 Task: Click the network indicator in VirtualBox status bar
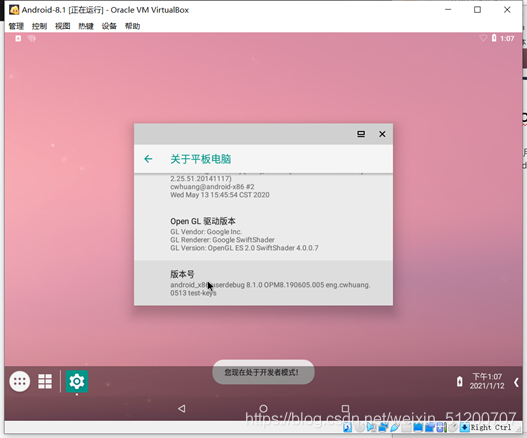coord(383,428)
